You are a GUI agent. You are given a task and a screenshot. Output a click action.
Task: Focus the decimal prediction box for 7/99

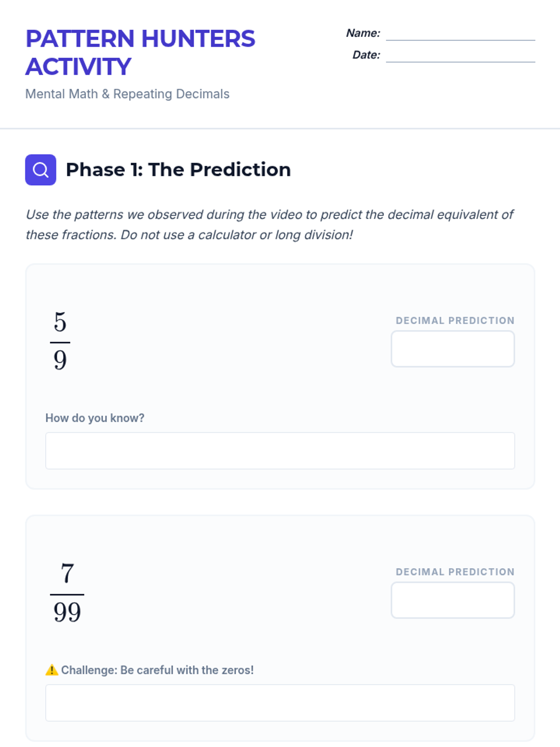[453, 600]
